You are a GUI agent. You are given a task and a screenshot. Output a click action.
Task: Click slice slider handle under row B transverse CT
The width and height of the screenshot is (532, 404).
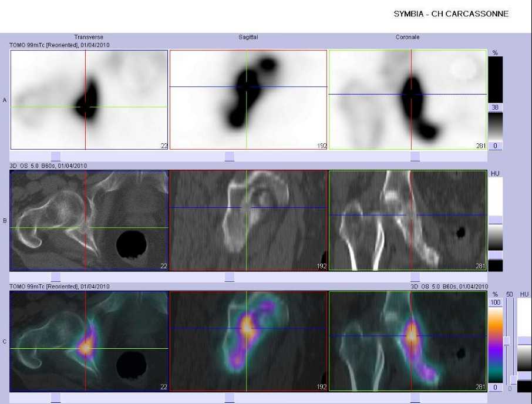pos(56,277)
